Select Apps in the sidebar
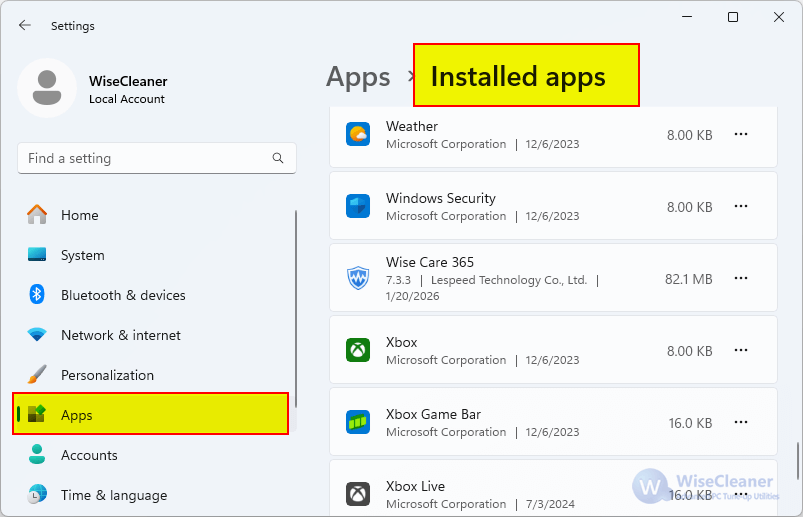The image size is (803, 517). pos(151,414)
